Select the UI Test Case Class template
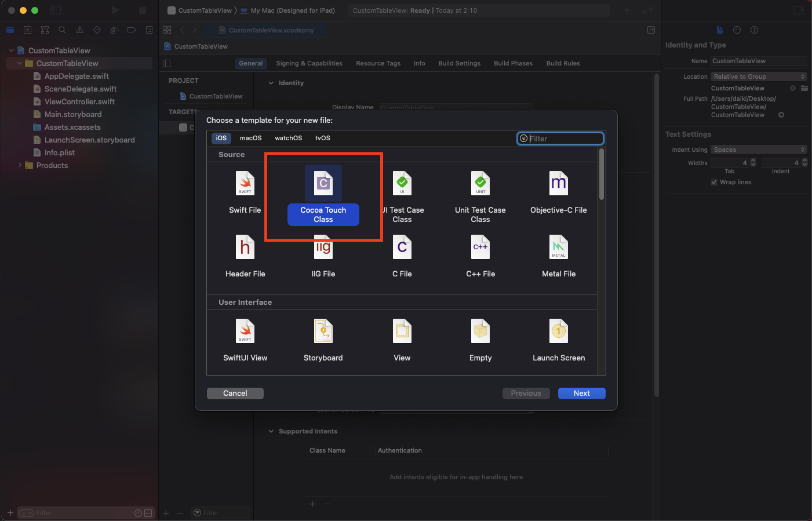The image size is (812, 521). tap(402, 197)
